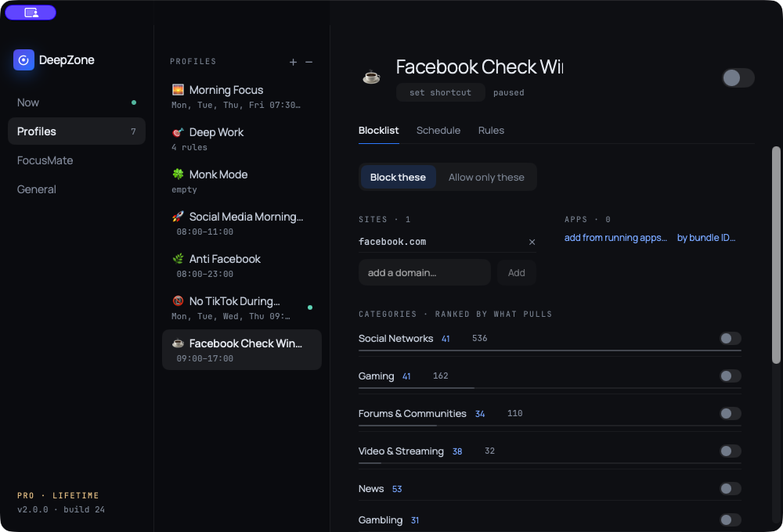Click the set shortcut button
The image size is (783, 532).
pyautogui.click(x=440, y=92)
